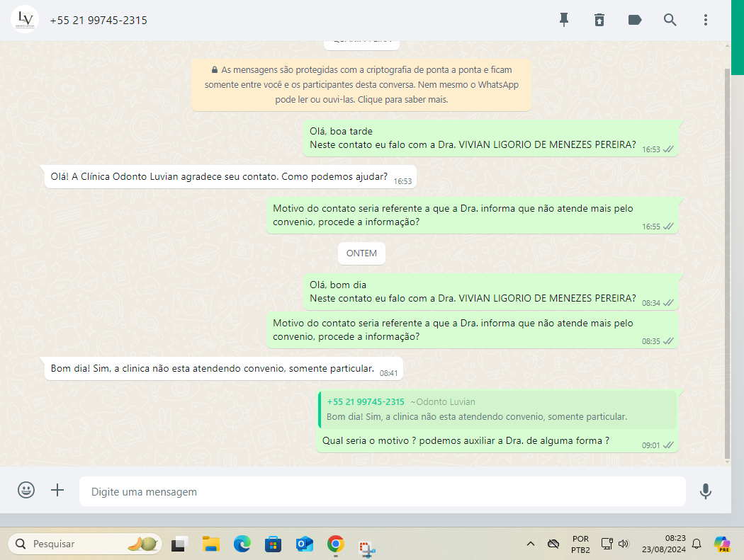Screen dimensions: 744x560
Task: Click the chat vertical scrollbar
Action: pos(728,263)
